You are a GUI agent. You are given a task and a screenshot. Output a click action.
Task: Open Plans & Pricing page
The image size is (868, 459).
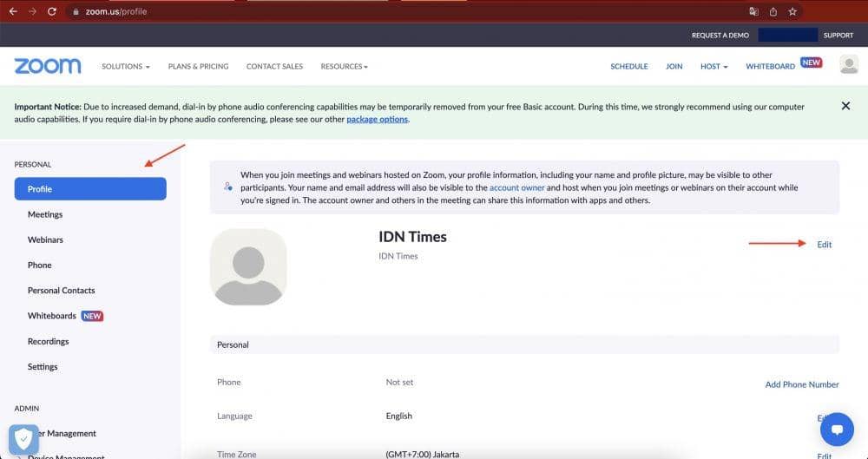point(198,67)
